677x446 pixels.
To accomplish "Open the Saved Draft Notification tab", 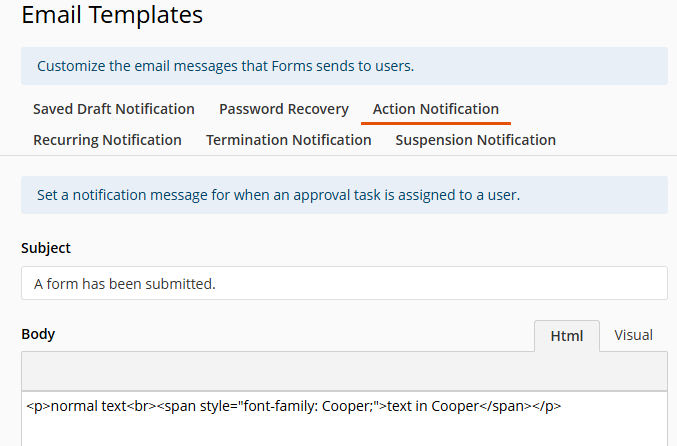I will [114, 109].
